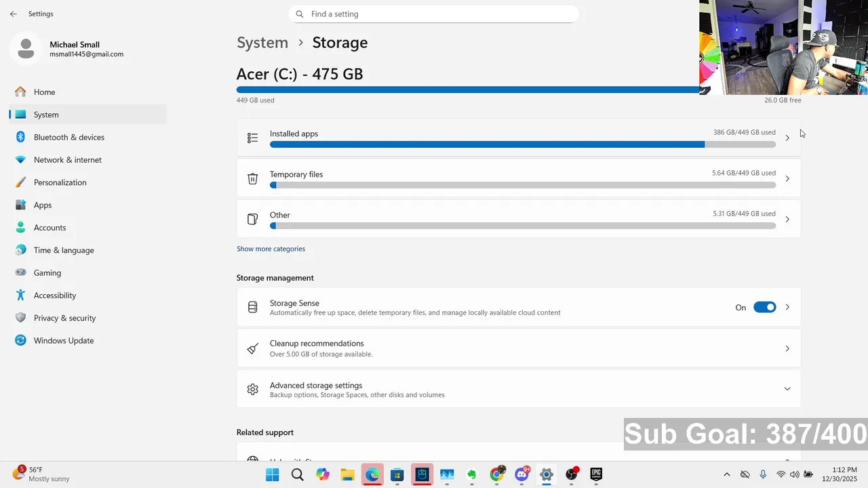
Task: Go back with the Settings back arrow
Action: (x=14, y=14)
